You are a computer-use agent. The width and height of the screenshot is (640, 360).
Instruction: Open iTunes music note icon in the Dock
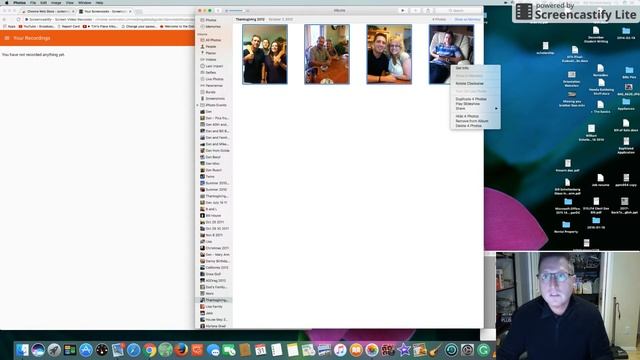(x=340, y=350)
